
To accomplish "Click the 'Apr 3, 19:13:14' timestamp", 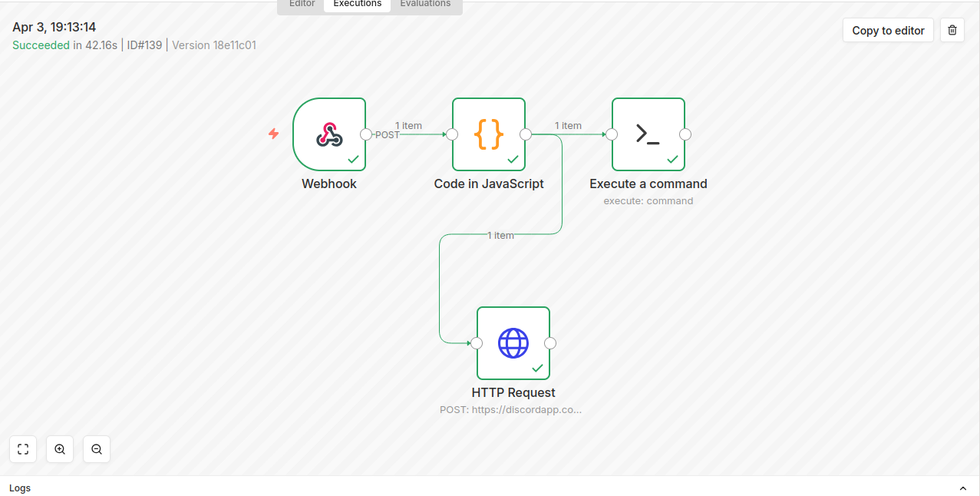I will [54, 27].
